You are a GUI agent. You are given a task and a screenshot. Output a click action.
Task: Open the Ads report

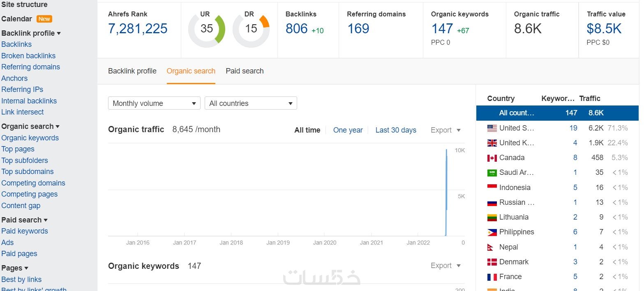(x=7, y=243)
